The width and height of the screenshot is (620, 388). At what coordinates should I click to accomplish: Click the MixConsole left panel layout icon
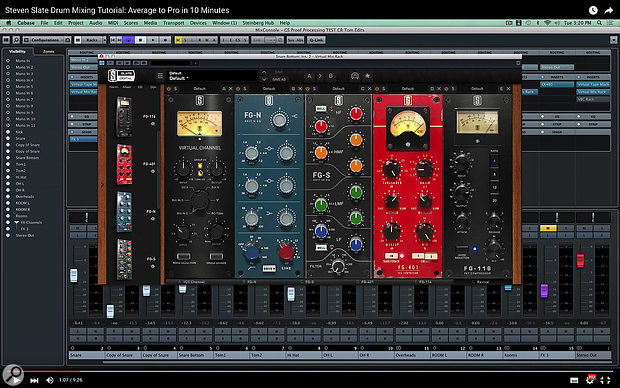6,40
